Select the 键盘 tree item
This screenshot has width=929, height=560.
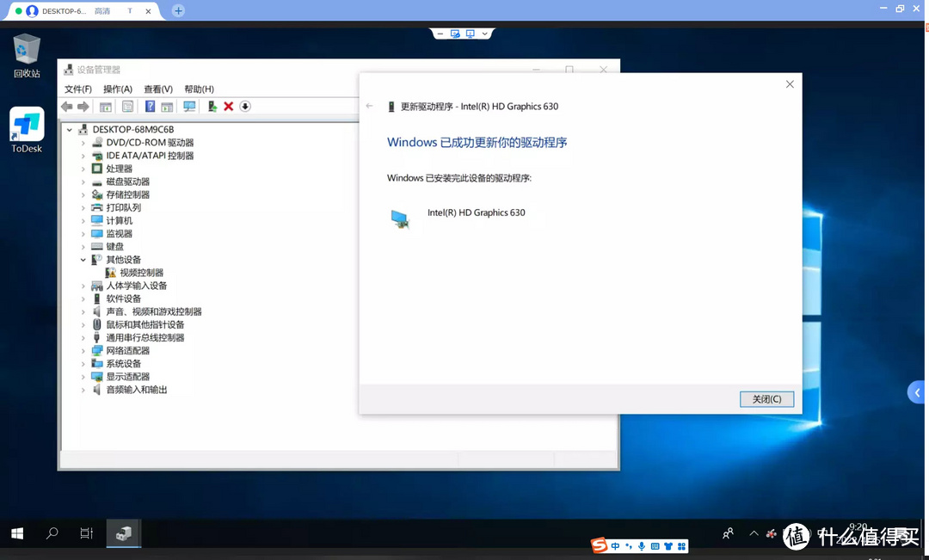115,247
